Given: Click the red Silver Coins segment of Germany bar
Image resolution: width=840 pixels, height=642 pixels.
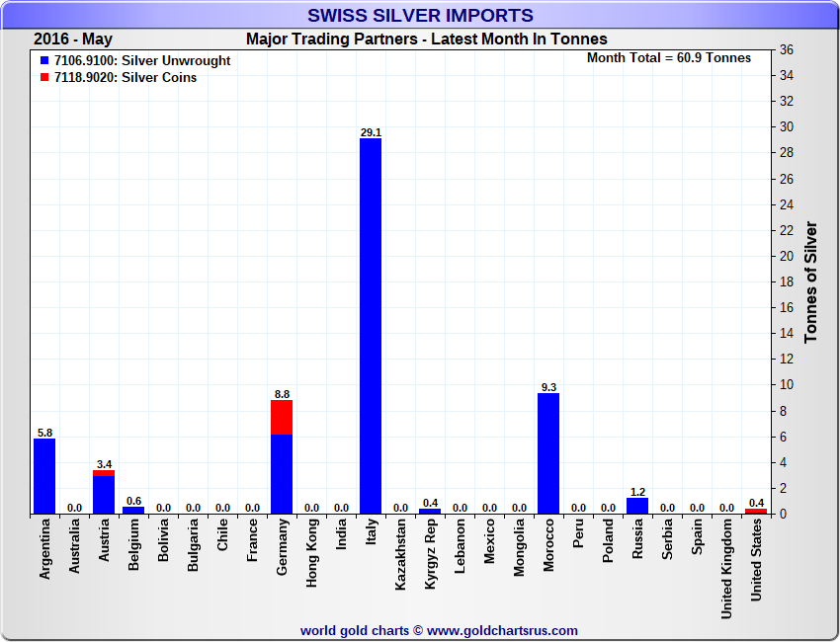Looking at the screenshot, I should (x=282, y=417).
